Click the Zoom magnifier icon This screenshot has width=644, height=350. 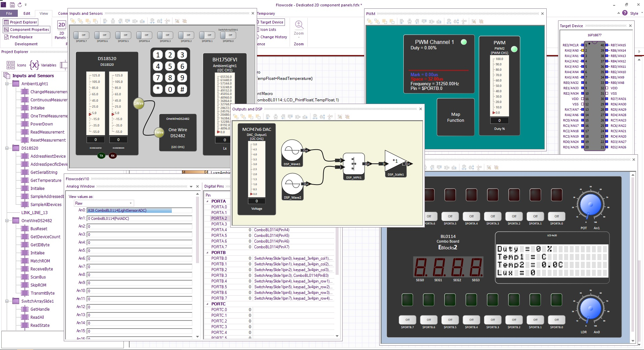click(x=299, y=25)
